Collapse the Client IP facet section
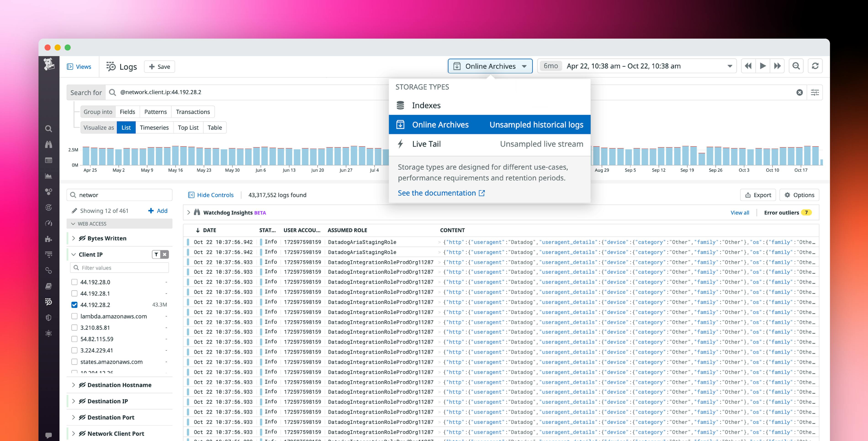 click(74, 254)
